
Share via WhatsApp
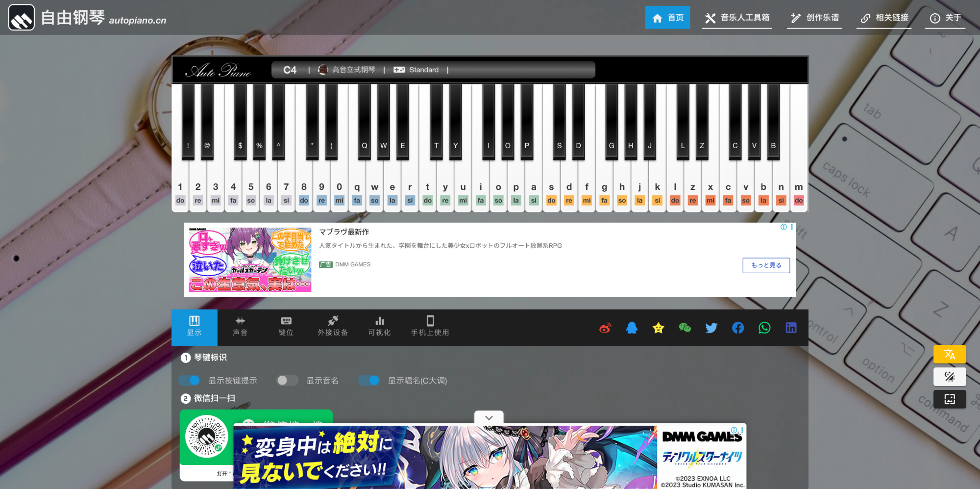(764, 328)
